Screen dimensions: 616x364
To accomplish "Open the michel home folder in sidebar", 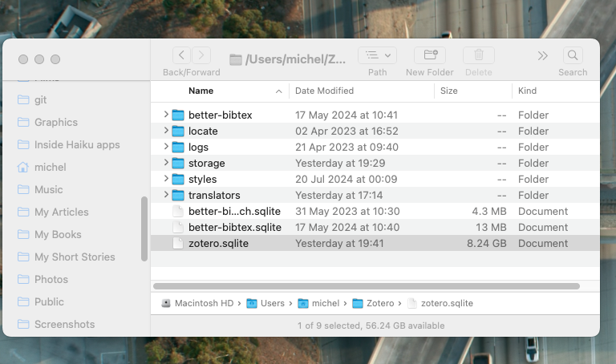I will pyautogui.click(x=51, y=168).
